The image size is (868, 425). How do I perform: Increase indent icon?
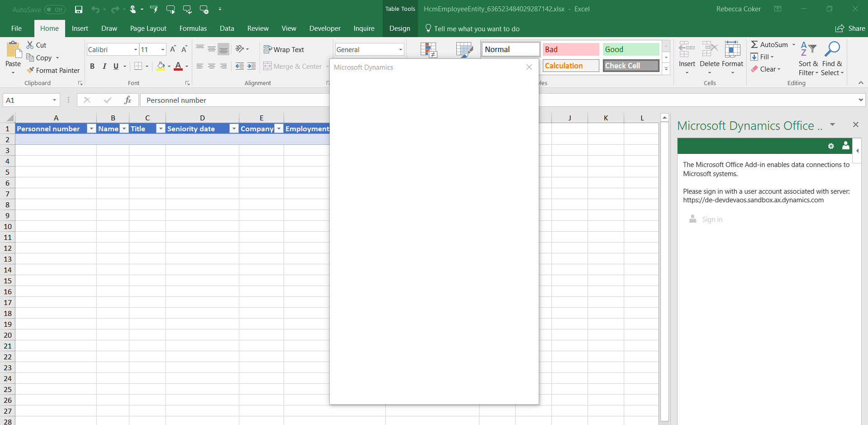(251, 66)
